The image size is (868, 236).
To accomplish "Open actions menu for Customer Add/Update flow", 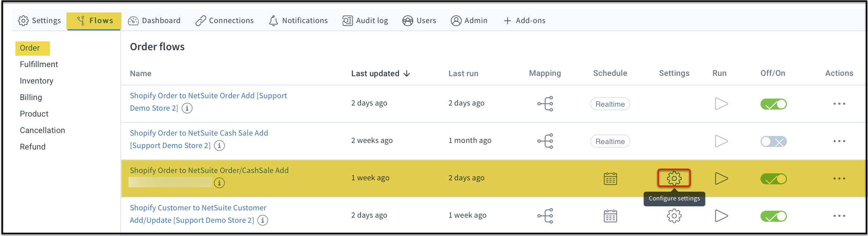I will [x=839, y=216].
